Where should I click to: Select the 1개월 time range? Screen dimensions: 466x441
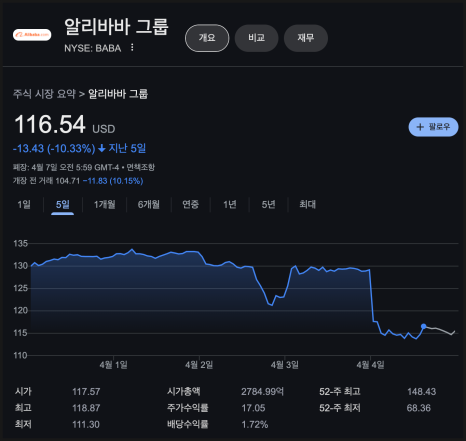coord(104,204)
